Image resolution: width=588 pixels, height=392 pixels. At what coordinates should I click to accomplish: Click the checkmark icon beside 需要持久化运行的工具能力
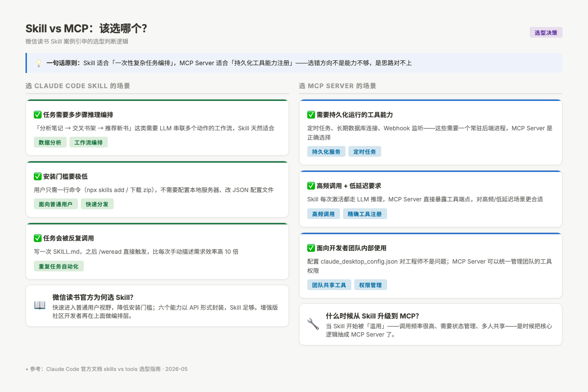(x=311, y=115)
